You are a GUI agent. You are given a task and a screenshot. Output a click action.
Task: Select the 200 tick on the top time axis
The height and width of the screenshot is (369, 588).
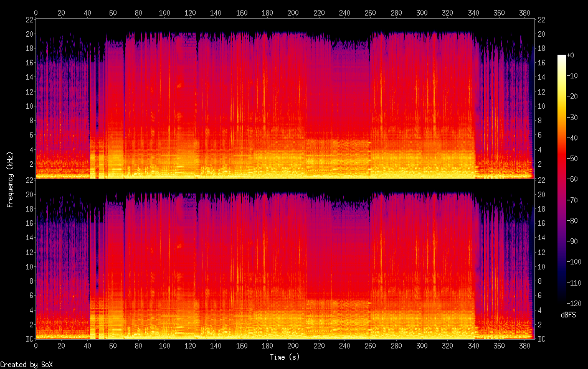pyautogui.click(x=293, y=12)
